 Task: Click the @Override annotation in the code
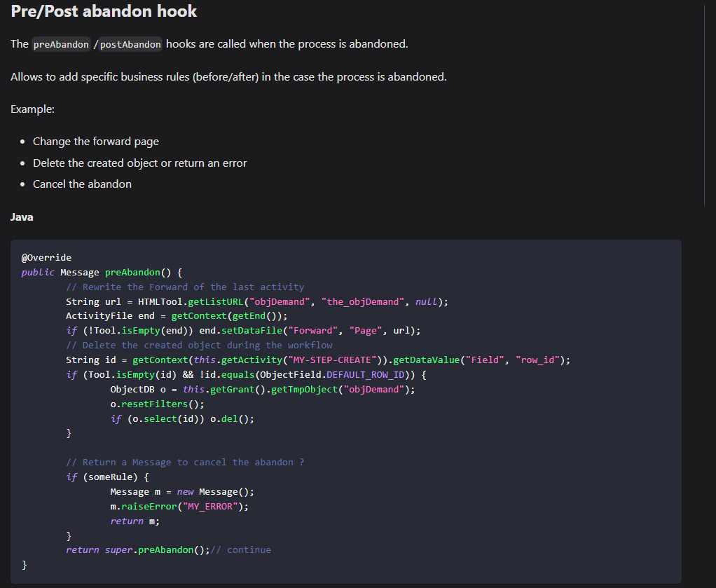tap(46, 258)
